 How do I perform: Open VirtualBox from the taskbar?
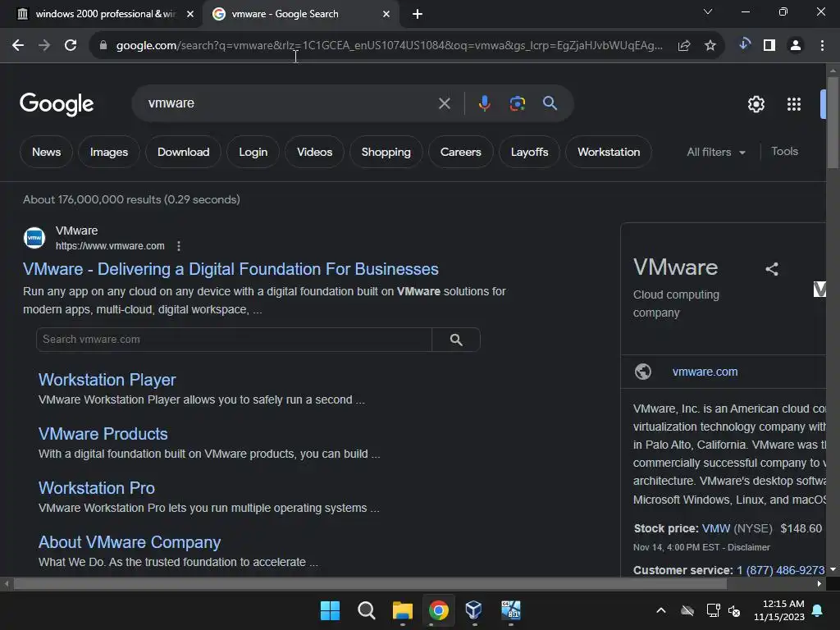pyautogui.click(x=474, y=609)
